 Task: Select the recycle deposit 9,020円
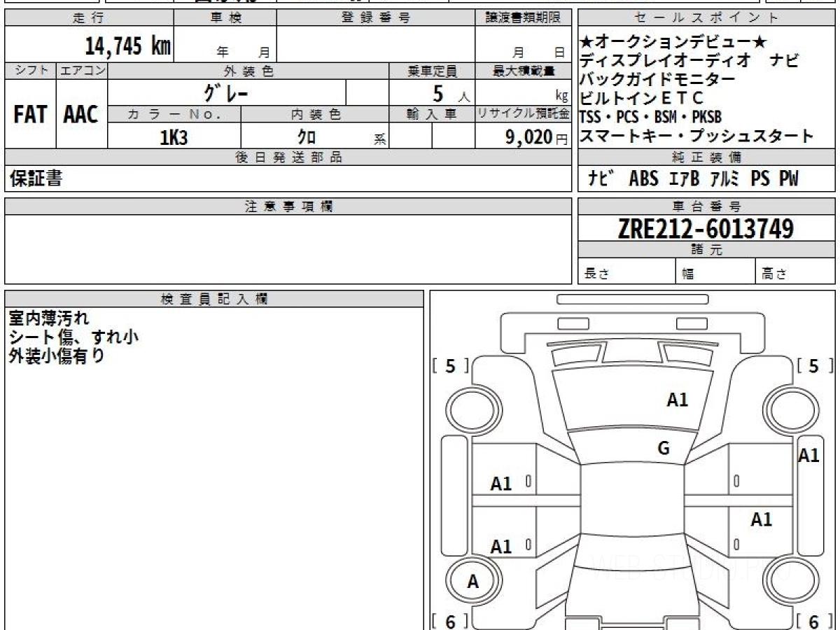click(537, 137)
